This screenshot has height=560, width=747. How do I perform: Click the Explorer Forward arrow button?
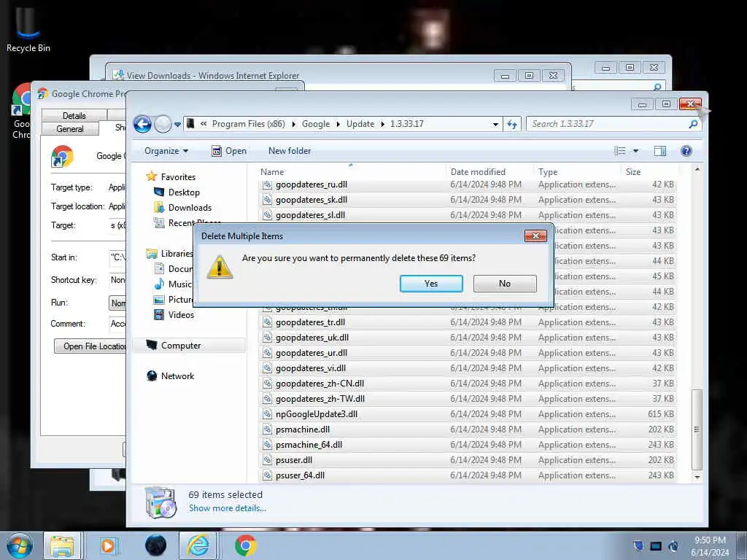click(163, 124)
